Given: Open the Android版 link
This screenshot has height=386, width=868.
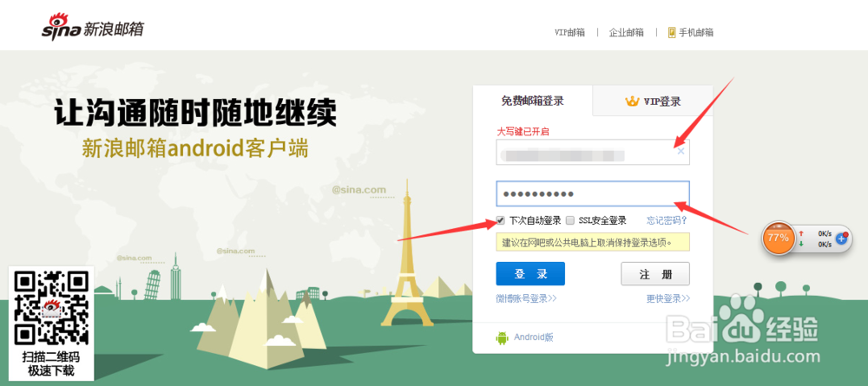Looking at the screenshot, I should pos(534,337).
